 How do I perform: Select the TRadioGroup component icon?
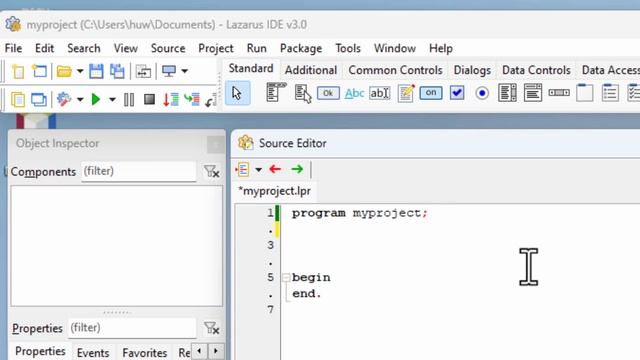click(x=610, y=93)
